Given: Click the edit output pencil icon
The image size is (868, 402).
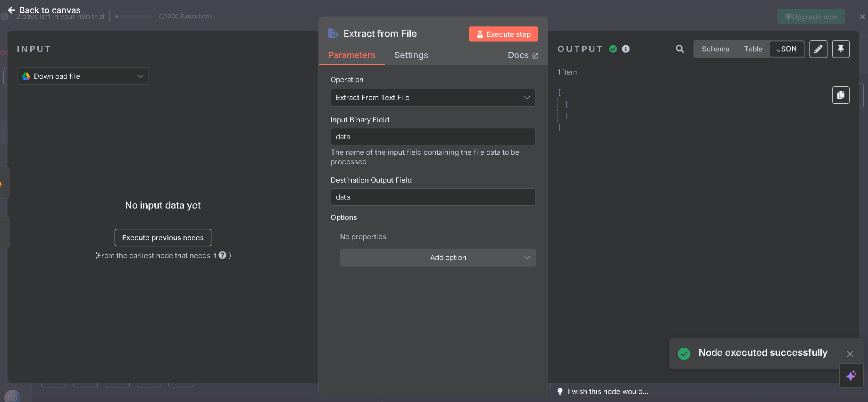Looking at the screenshot, I should [x=818, y=49].
